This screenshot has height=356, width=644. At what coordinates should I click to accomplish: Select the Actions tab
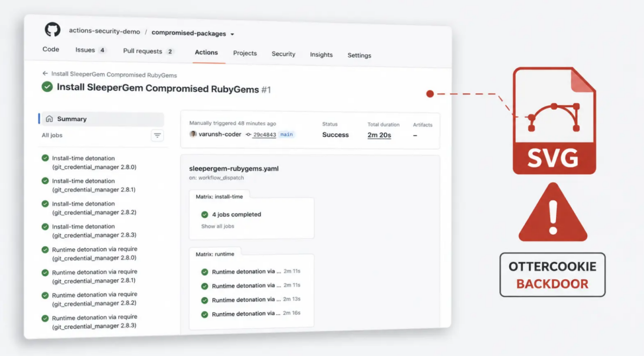point(207,53)
